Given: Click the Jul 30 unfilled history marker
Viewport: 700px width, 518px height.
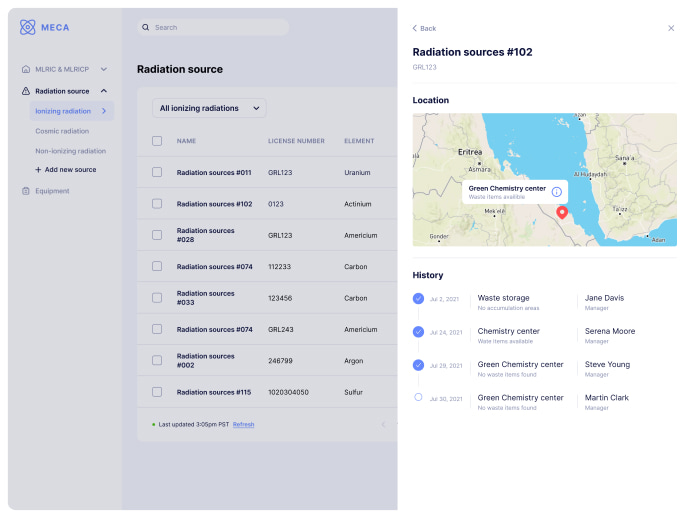Looking at the screenshot, I should [x=418, y=397].
